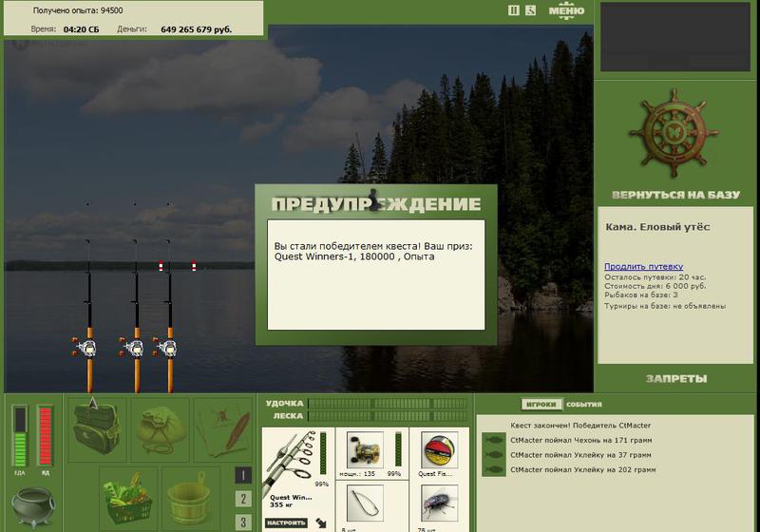This screenshot has width=760, height=532.
Task: Click the left red-white float on water
Action: pyautogui.click(x=161, y=265)
